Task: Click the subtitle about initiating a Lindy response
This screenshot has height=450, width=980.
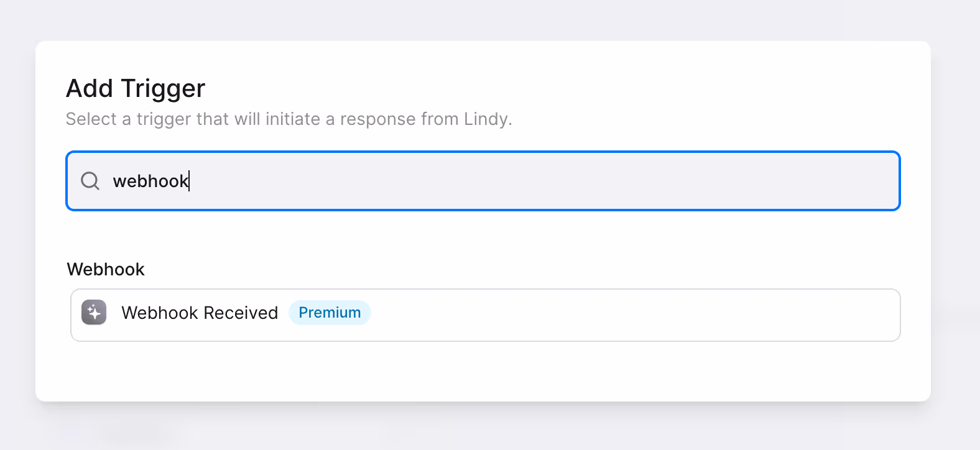Action: (289, 119)
